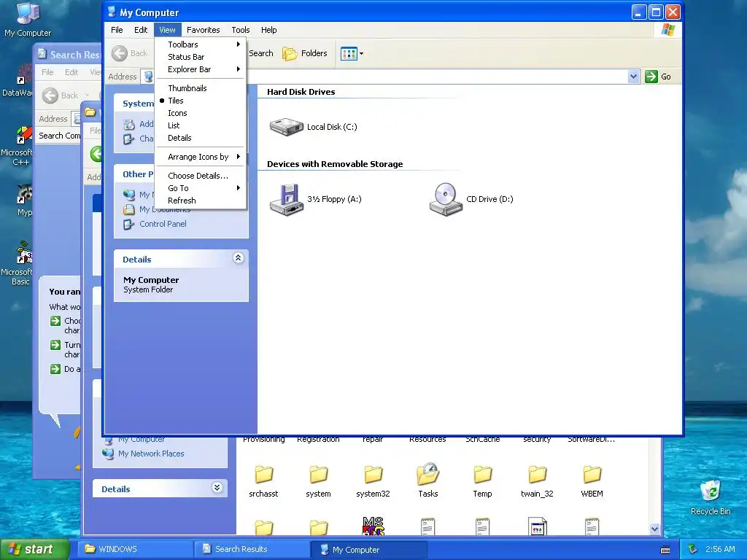The image size is (747, 560).
Task: Click the Back arrow in My Computer
Action: [x=120, y=53]
